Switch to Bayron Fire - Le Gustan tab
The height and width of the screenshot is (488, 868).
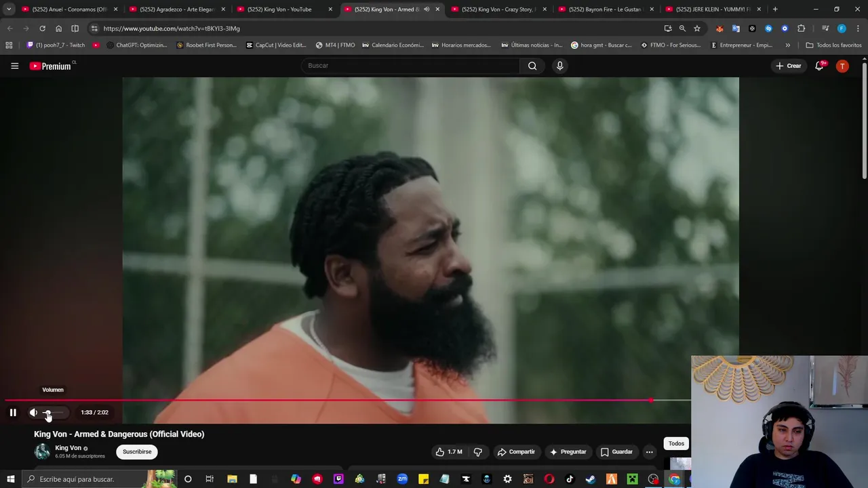[x=605, y=9]
